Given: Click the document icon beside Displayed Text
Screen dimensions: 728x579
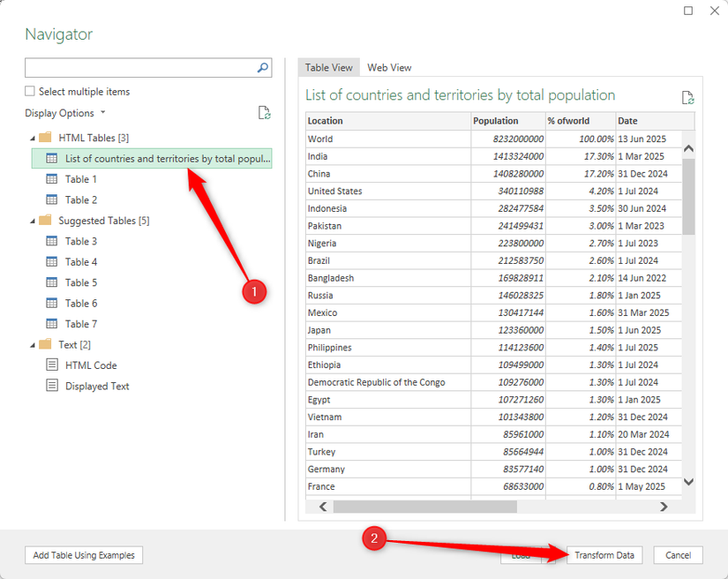Looking at the screenshot, I should pos(51,386).
